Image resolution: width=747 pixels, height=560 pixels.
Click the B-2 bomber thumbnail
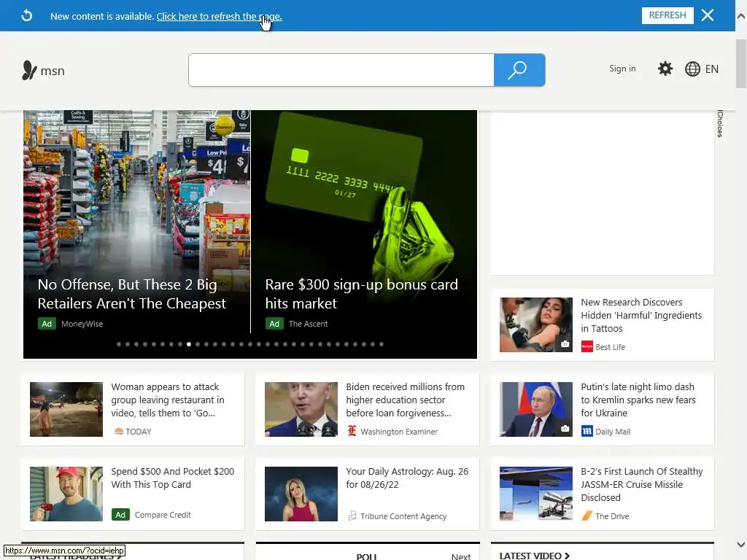click(x=536, y=494)
